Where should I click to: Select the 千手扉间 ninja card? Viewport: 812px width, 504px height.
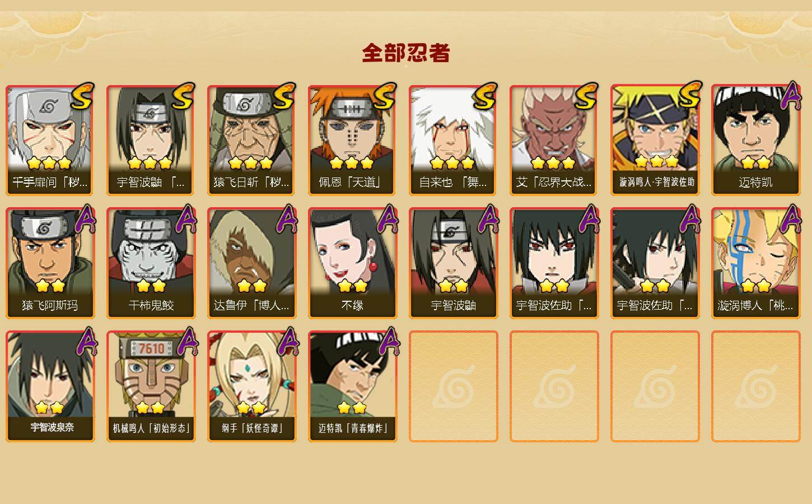click(x=50, y=140)
